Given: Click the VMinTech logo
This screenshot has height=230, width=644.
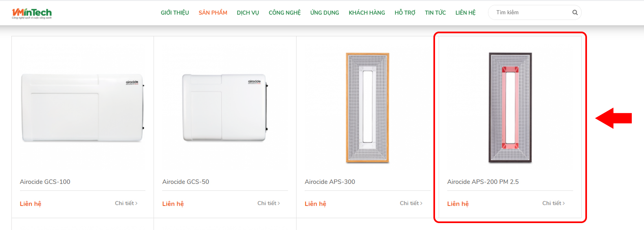Looking at the screenshot, I should coord(32,13).
